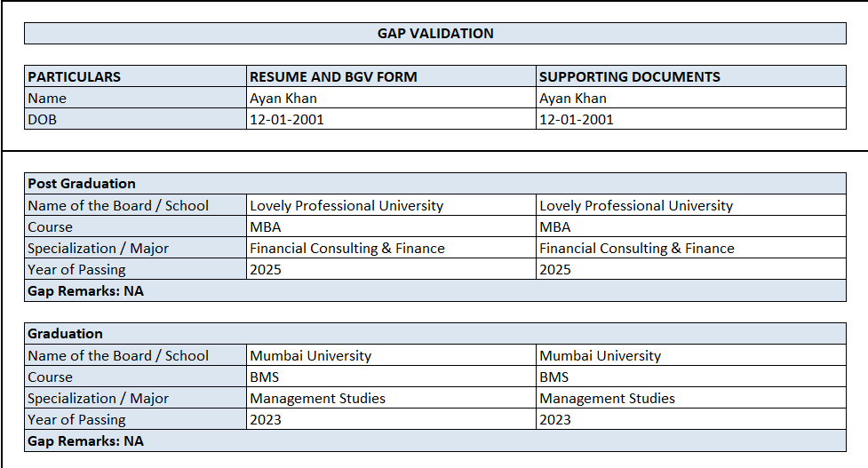Select the DOB value under Supporting Documents

577,120
